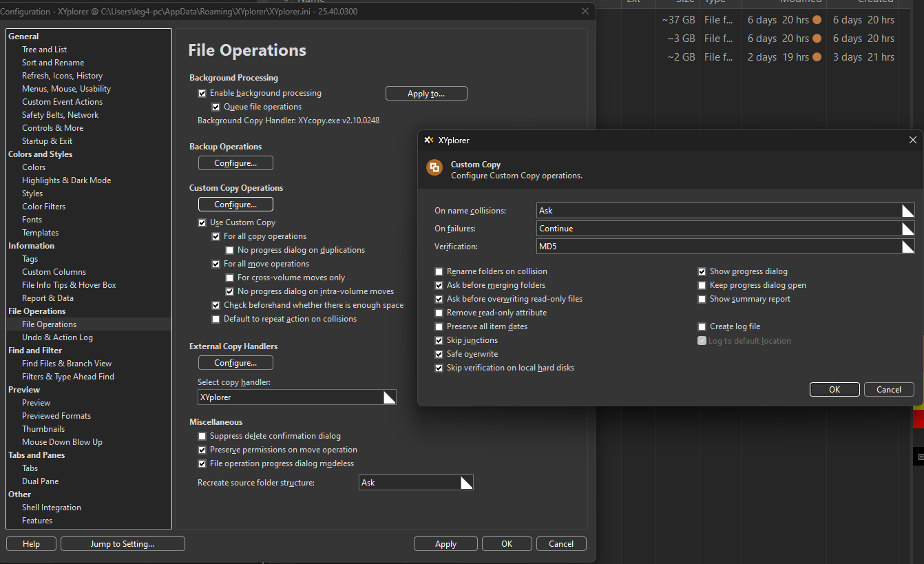924x564 pixels.
Task: Enable Remove read-only attribute
Action: (439, 313)
